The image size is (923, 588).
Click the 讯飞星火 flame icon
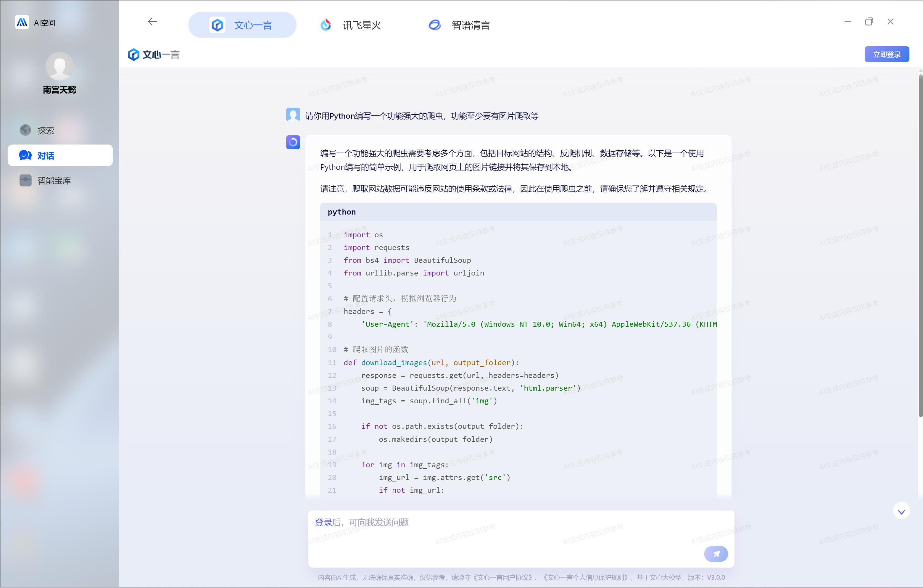326,25
